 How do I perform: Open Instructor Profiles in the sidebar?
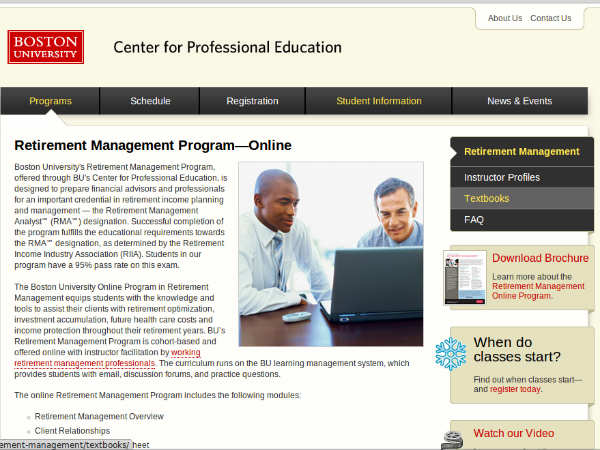click(x=501, y=177)
